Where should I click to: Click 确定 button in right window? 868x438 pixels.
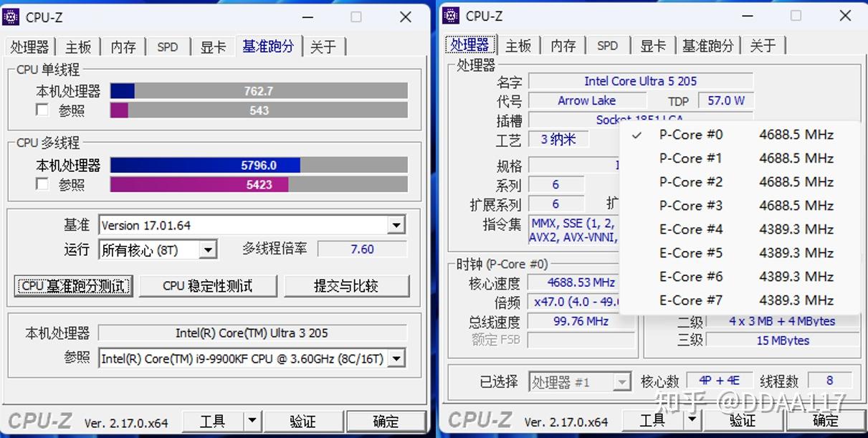(x=825, y=421)
